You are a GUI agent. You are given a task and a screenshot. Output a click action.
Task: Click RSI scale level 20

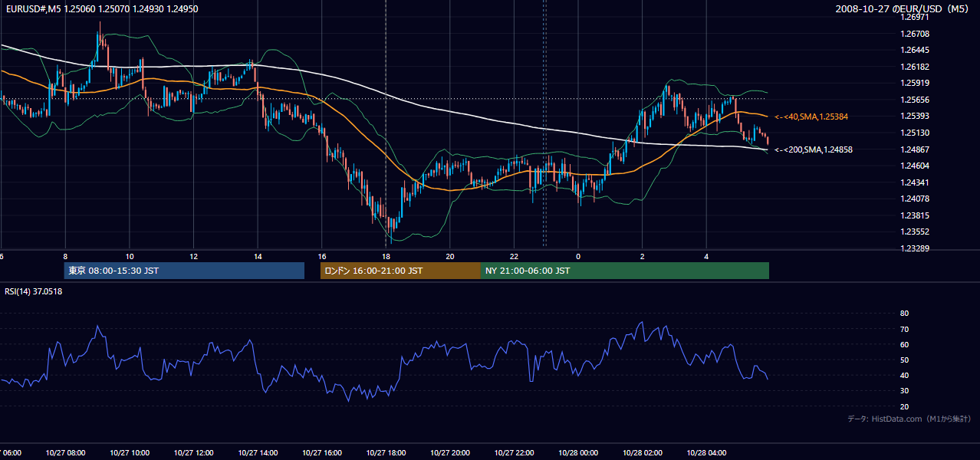point(904,406)
